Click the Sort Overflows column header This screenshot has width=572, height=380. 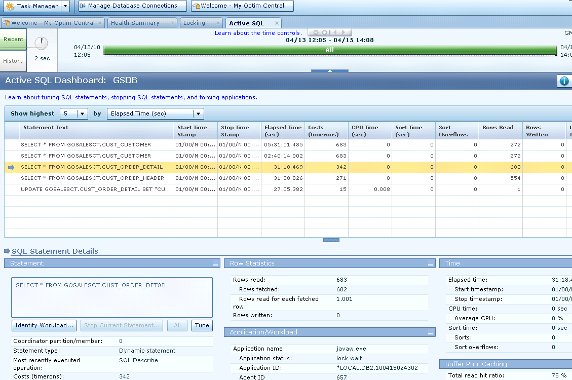coord(457,131)
